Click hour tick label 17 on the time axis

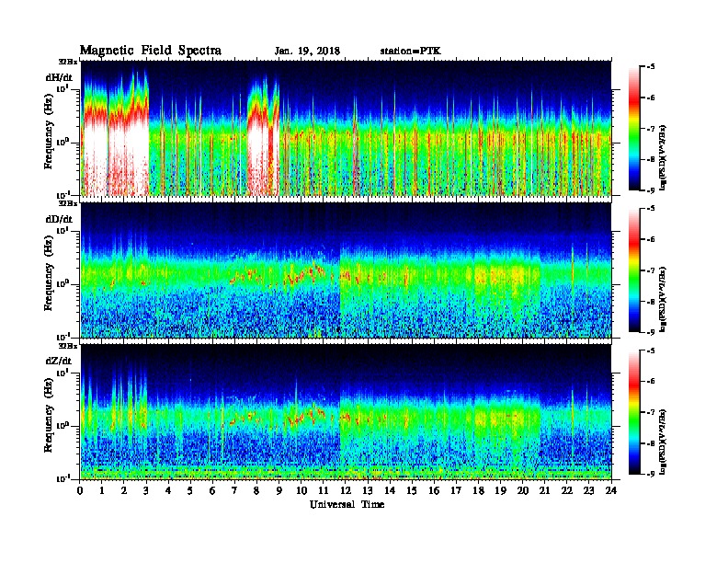coord(457,491)
